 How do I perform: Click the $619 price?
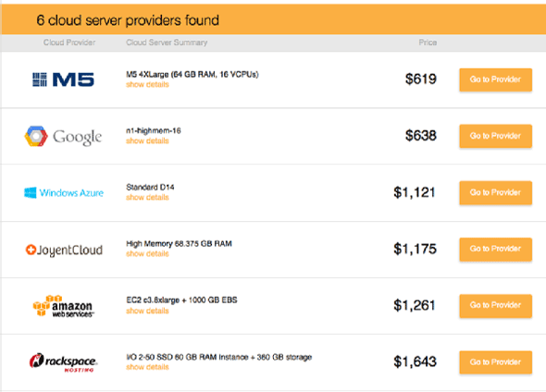[421, 79]
